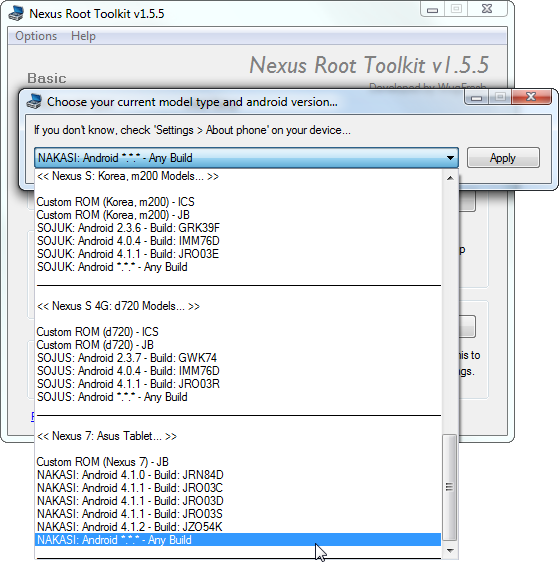559x575 pixels.
Task: Open the Help menu
Action: click(83, 36)
